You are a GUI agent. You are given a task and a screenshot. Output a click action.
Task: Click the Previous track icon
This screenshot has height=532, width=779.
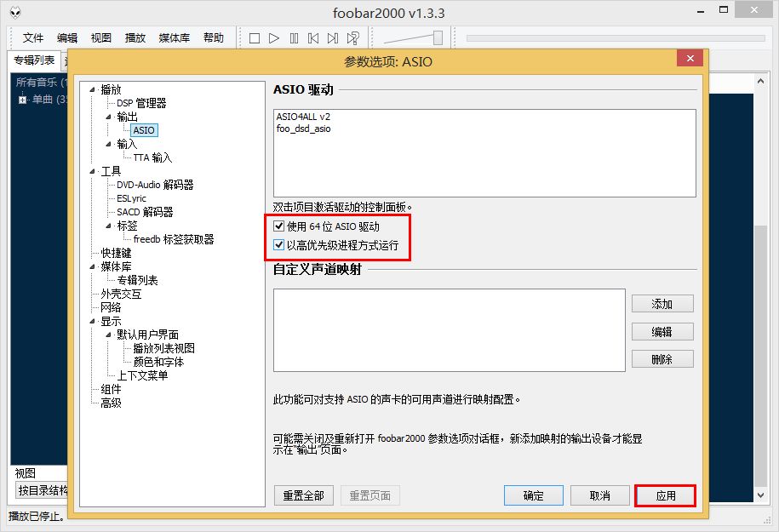[x=313, y=38]
